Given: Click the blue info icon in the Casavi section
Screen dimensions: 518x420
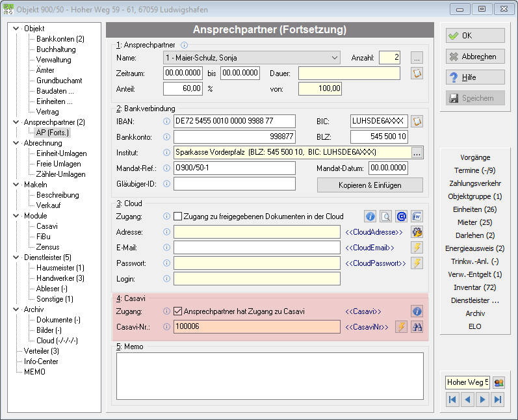Looking at the screenshot, I should pyautogui.click(x=417, y=311).
